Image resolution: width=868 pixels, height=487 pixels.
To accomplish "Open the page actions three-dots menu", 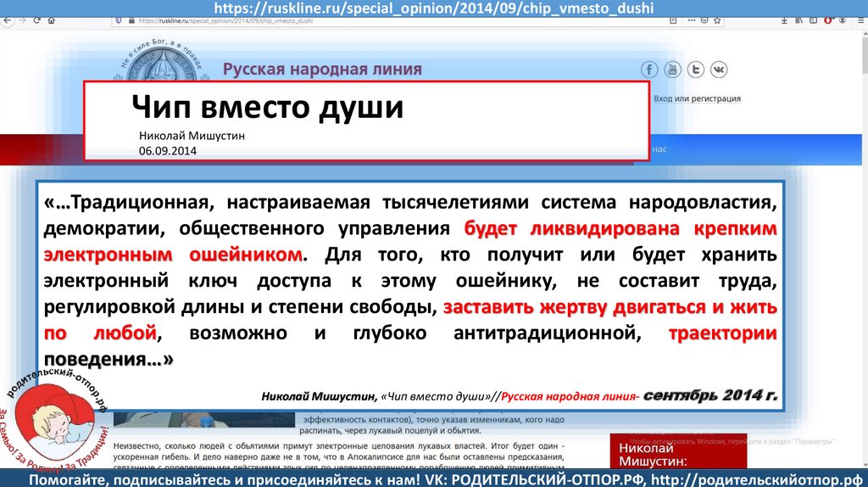I will (692, 20).
